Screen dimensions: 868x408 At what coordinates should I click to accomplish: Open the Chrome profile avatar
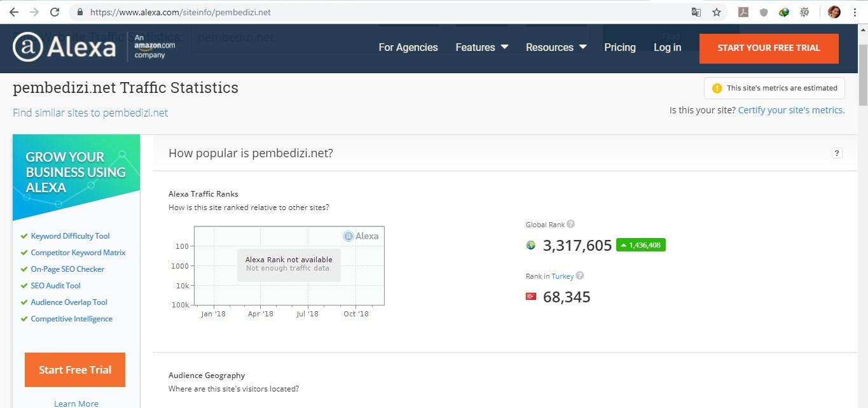coord(834,12)
